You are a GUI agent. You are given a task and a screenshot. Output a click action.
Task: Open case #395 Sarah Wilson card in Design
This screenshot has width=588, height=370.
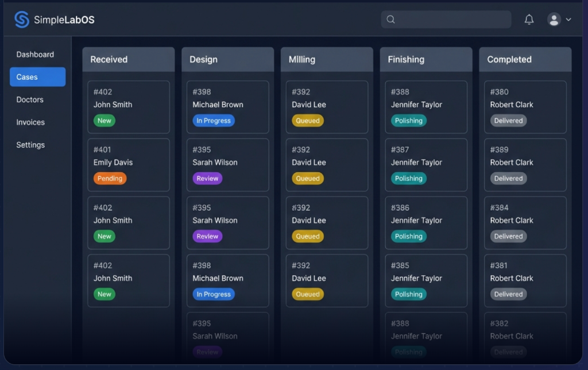click(x=227, y=164)
